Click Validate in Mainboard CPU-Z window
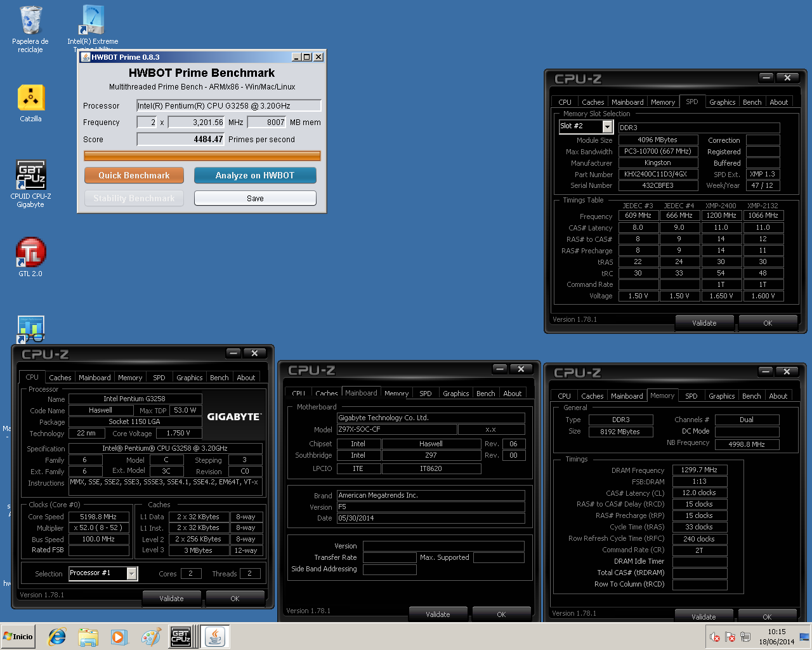This screenshot has width=812, height=650. click(438, 614)
